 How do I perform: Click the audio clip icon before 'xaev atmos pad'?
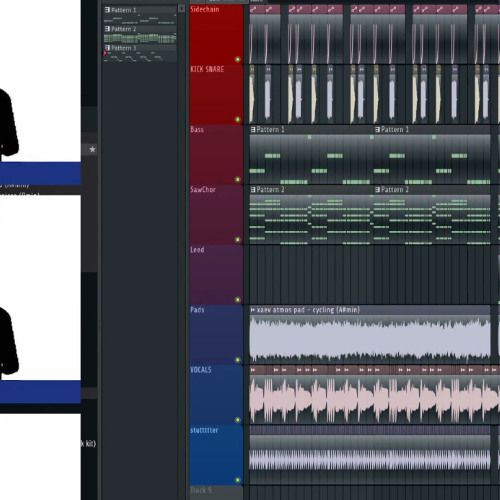click(x=253, y=310)
